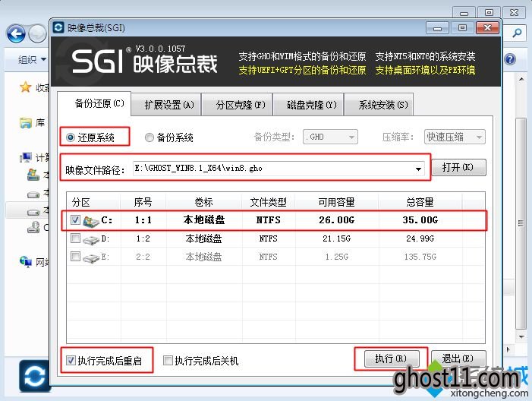532x401 pixels.
Task: Click the 总容量 column header
Action: (x=420, y=202)
